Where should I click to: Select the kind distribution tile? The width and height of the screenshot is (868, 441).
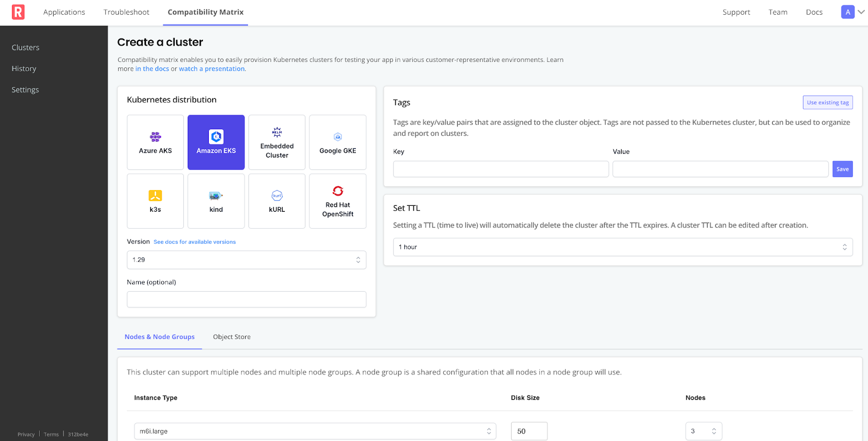[216, 201]
